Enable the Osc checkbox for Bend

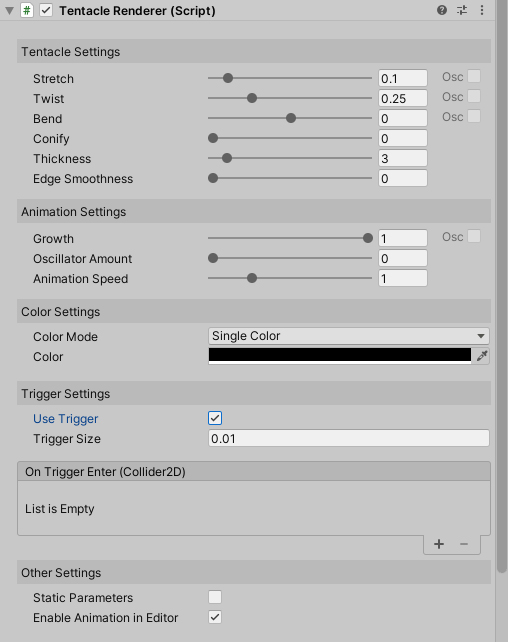[474, 117]
